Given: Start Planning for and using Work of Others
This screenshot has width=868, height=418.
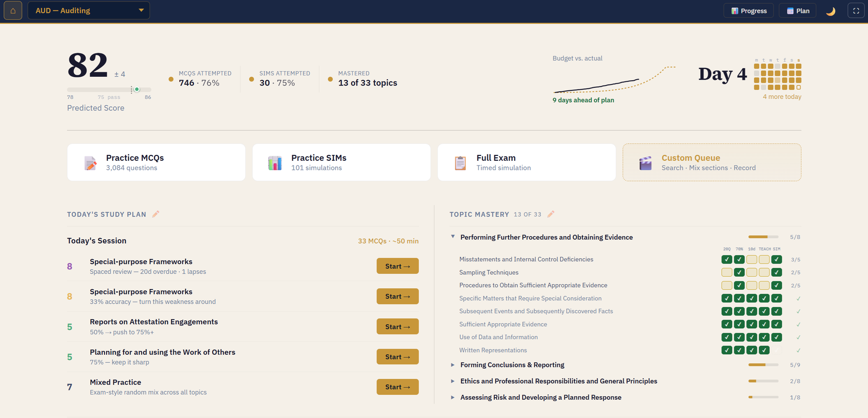Looking at the screenshot, I should click(x=397, y=357).
